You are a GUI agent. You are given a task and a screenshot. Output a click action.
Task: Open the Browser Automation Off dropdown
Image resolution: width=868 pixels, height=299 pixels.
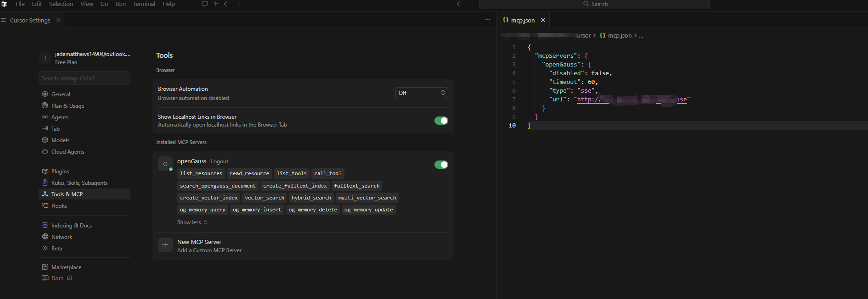click(x=421, y=93)
